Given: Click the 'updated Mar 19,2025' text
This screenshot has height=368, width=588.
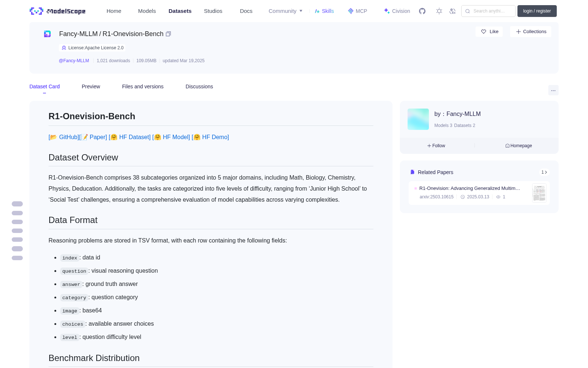Looking at the screenshot, I should tap(184, 61).
